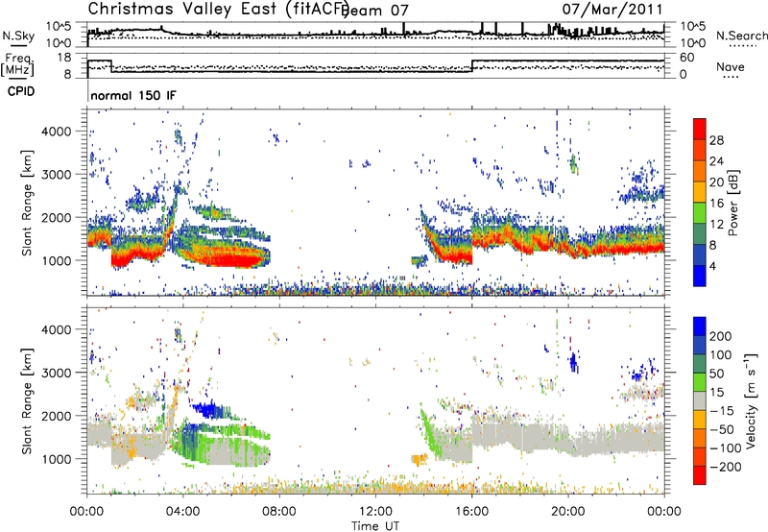Click the 'normal 150 IF' text
The image size is (768, 532).
(133, 95)
